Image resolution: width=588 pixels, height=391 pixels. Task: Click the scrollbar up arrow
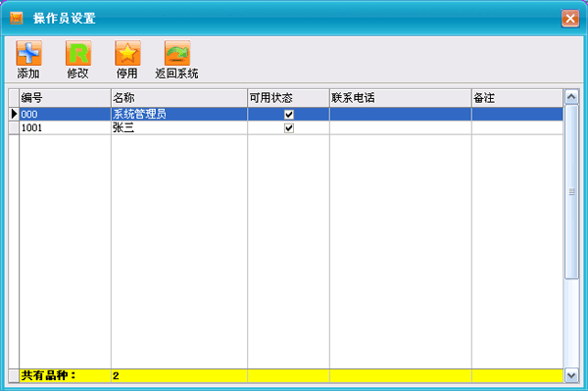[571, 97]
